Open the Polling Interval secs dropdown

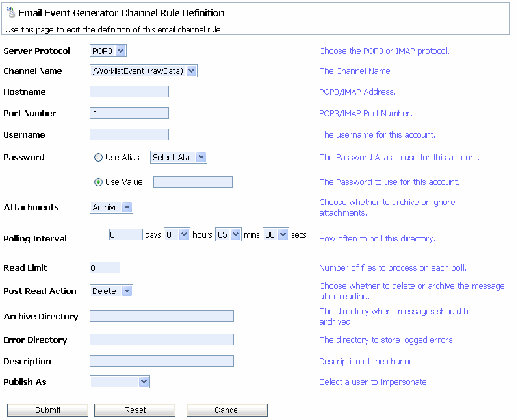[276, 234]
